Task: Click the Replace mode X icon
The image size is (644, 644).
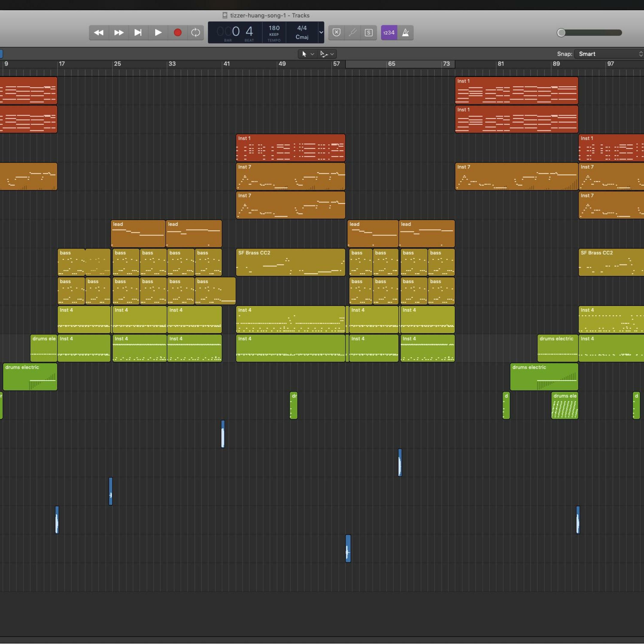Action: pos(336,32)
